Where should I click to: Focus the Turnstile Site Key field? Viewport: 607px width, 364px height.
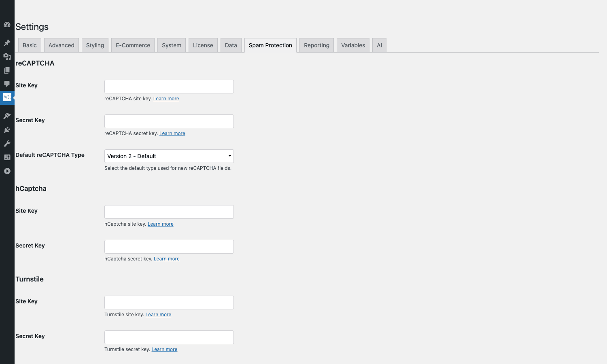tap(169, 303)
